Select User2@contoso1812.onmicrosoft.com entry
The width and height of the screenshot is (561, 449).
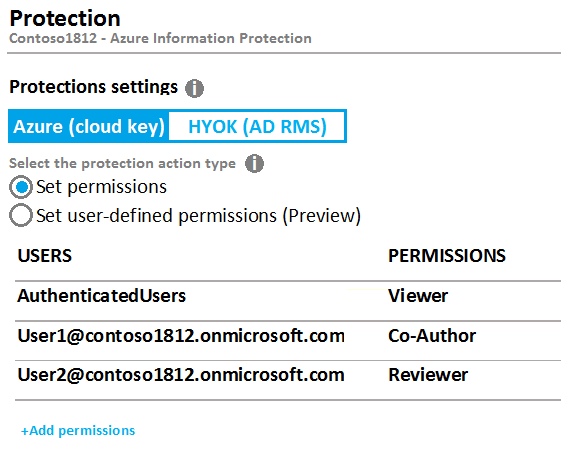click(181, 375)
